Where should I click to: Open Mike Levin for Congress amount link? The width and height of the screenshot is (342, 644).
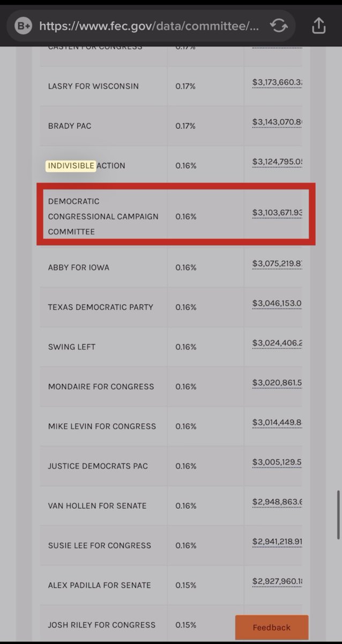click(277, 422)
